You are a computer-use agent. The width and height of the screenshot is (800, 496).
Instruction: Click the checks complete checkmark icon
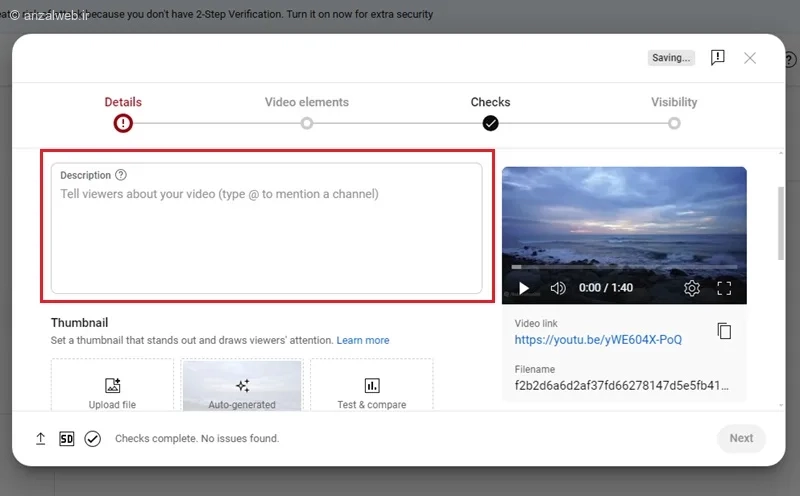coord(92,438)
